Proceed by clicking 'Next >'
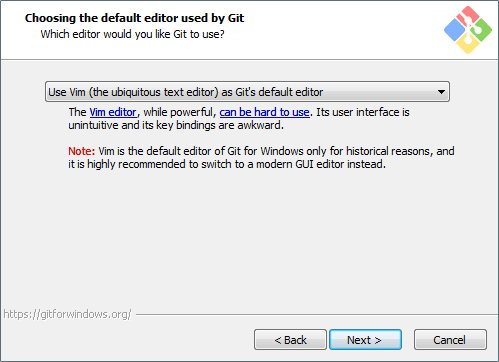The width and height of the screenshot is (499, 362). (365, 340)
